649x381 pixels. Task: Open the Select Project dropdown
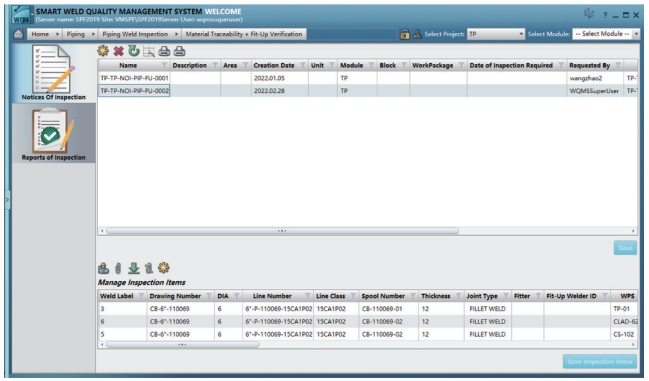[496, 34]
